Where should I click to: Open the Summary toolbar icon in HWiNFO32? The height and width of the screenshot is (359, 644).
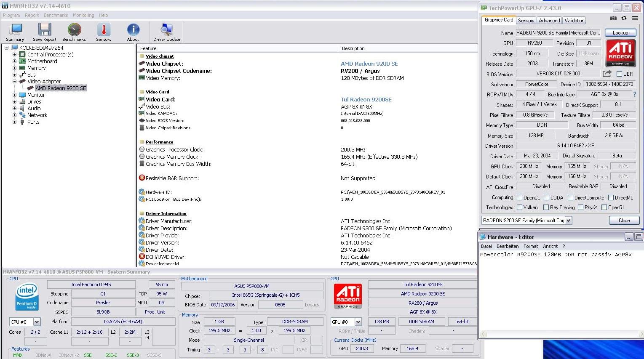point(15,32)
